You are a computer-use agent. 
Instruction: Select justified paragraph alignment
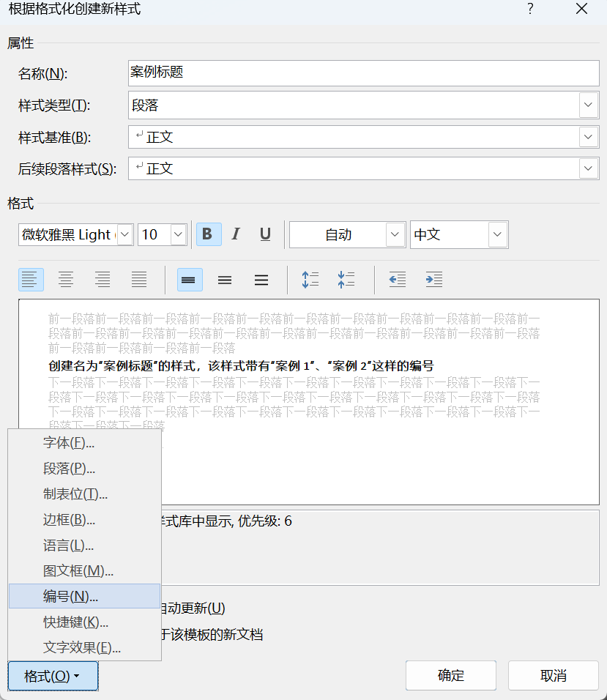[x=139, y=280]
